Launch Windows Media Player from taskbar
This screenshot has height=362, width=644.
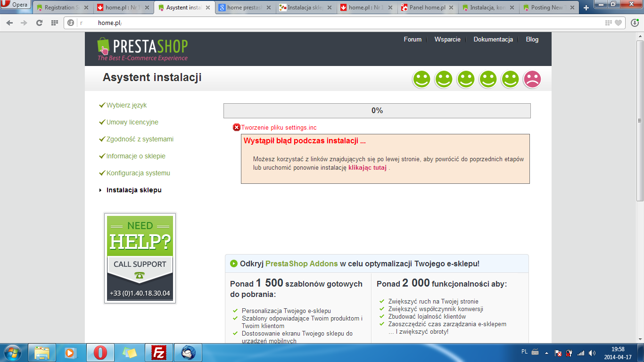[71, 353]
